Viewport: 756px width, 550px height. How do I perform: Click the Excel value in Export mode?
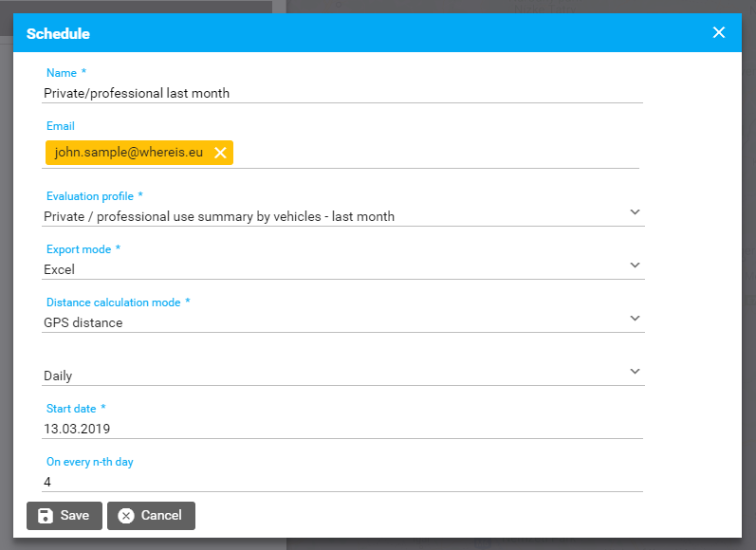click(60, 269)
